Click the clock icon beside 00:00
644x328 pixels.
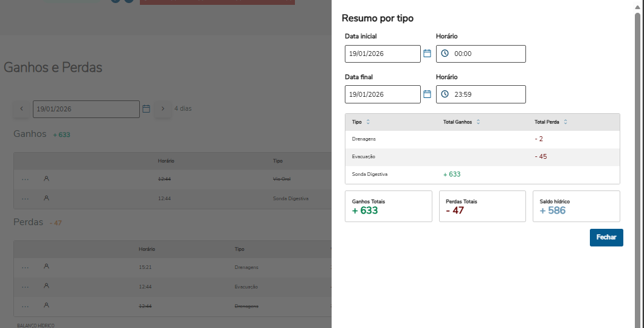445,54
